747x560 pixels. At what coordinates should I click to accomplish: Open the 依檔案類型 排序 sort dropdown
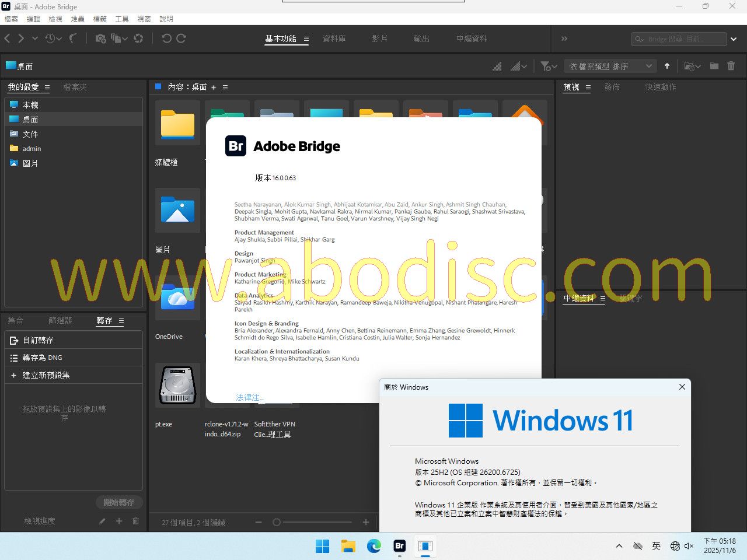[x=610, y=66]
